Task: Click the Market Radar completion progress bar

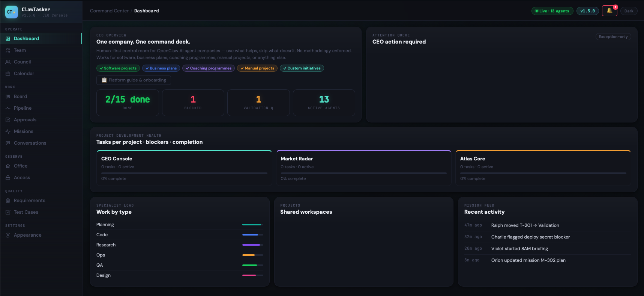Action: (x=364, y=173)
